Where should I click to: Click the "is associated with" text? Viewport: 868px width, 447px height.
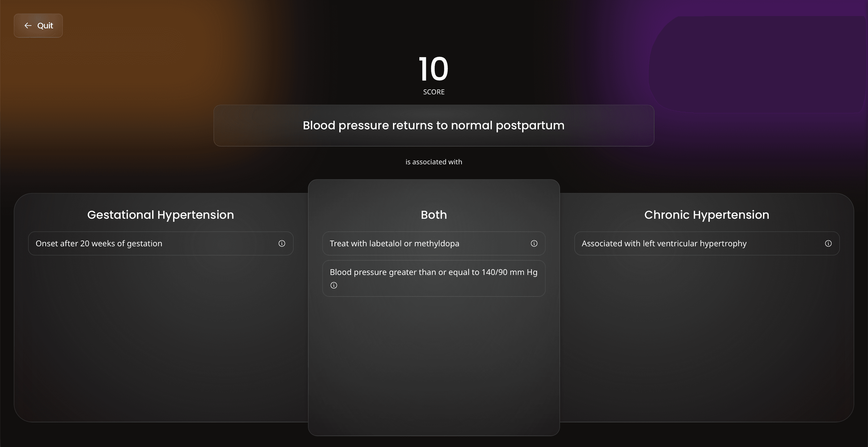(x=433, y=161)
